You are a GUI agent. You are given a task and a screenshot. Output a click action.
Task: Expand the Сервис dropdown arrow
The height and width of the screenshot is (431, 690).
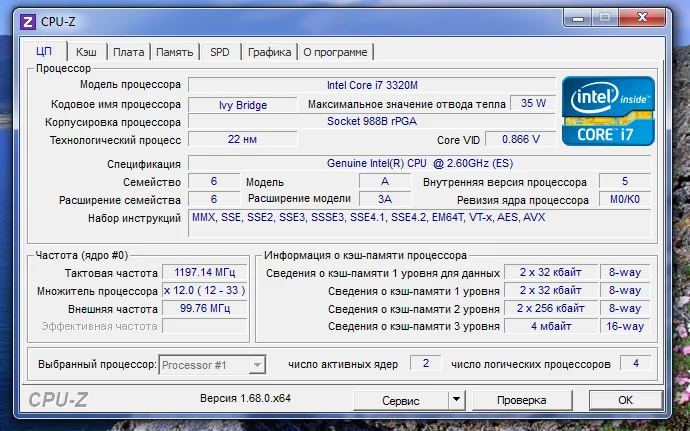coord(456,400)
